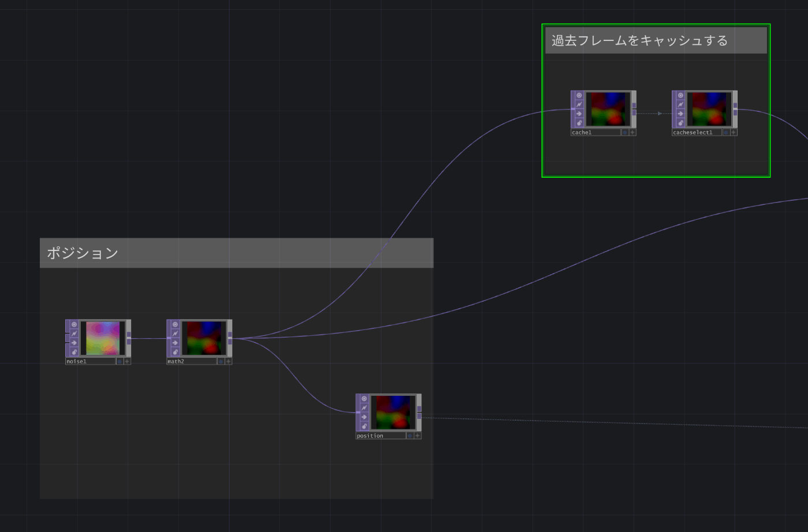
Task: Click the cache1 input connector
Action: (573, 109)
